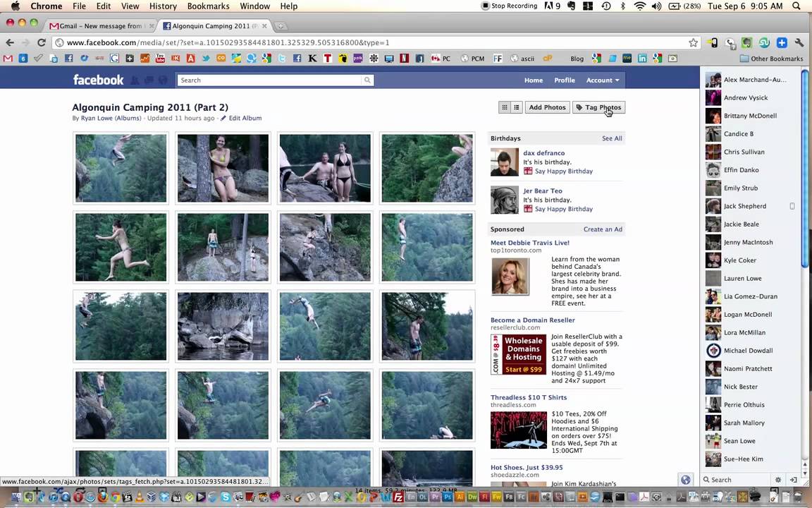Click the Add Photos button
The width and height of the screenshot is (812, 508).
[x=547, y=107]
